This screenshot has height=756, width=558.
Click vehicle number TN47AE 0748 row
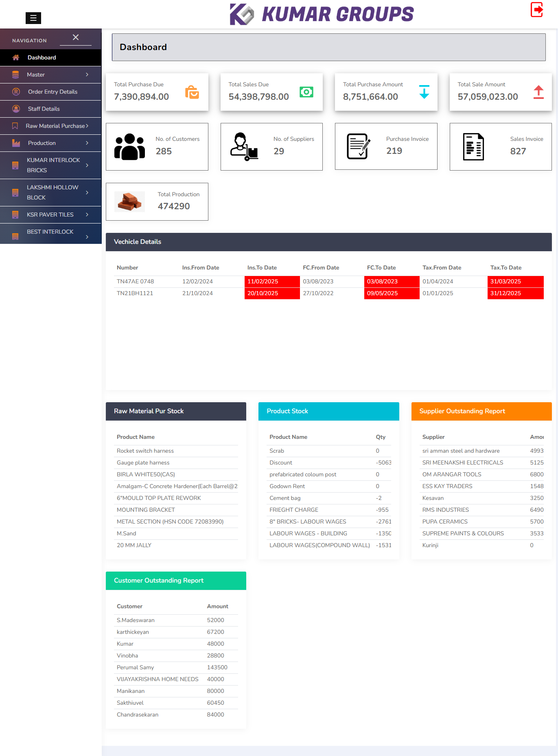click(x=135, y=281)
